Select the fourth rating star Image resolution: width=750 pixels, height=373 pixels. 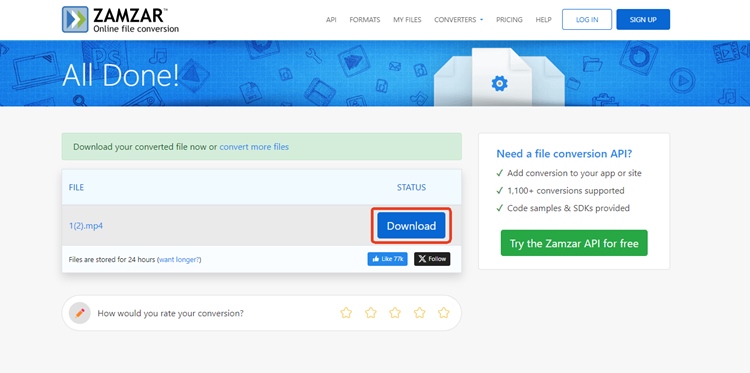pos(419,313)
